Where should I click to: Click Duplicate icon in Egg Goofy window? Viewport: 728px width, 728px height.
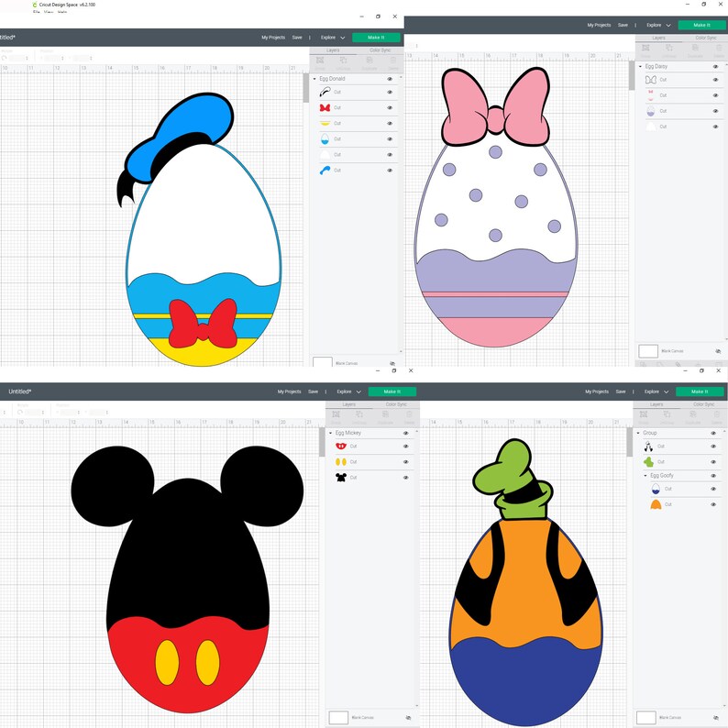[693, 414]
